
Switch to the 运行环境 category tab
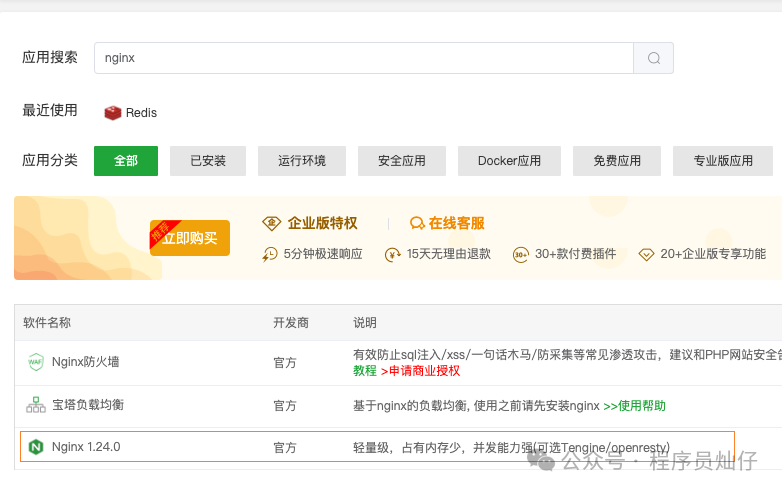tap(302, 161)
